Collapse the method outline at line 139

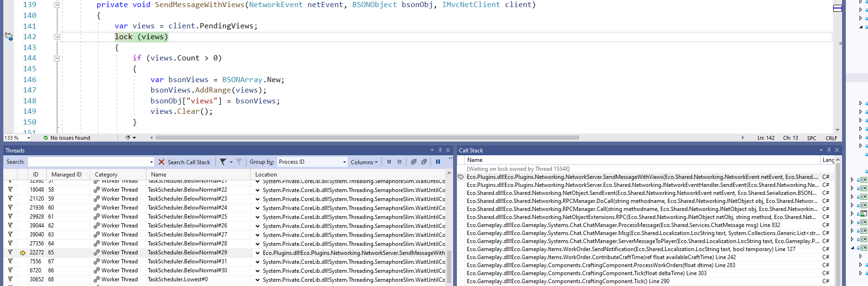tap(57, 5)
